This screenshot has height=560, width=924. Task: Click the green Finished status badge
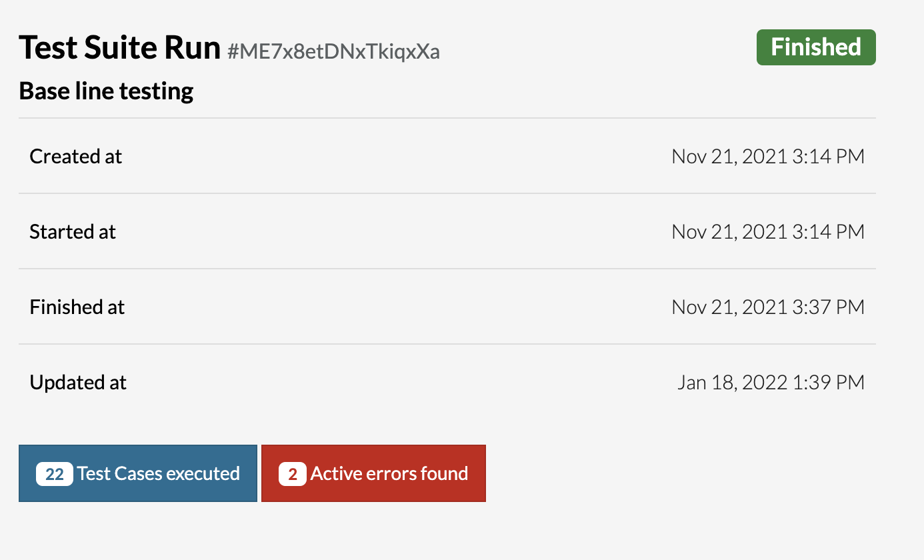click(x=815, y=47)
